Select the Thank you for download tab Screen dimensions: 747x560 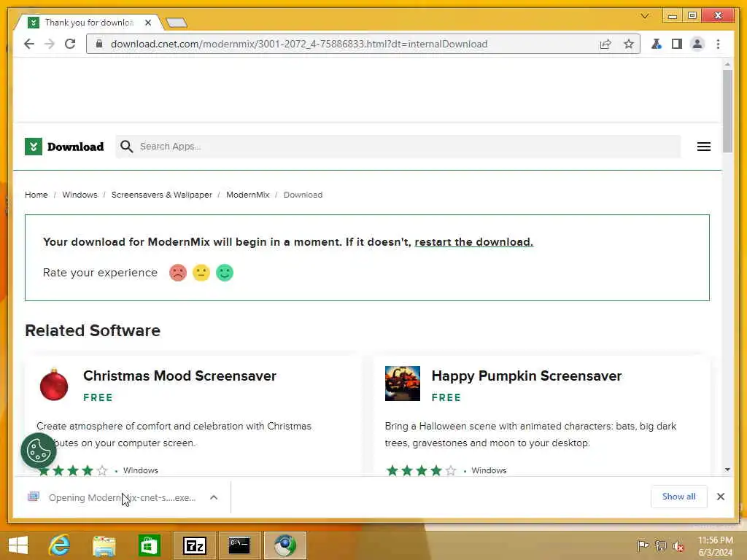(x=88, y=23)
